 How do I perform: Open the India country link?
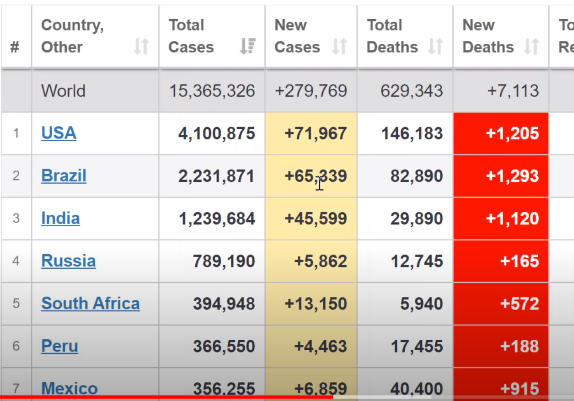(x=60, y=218)
